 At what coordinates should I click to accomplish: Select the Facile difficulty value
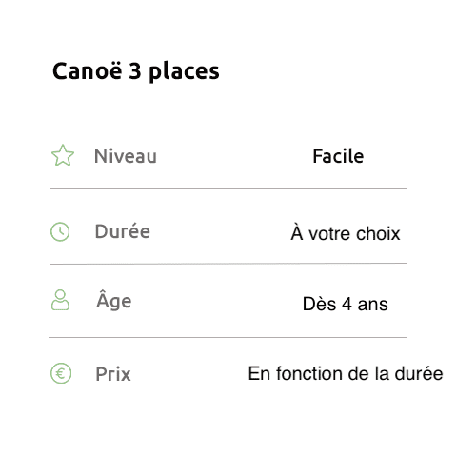tap(338, 156)
